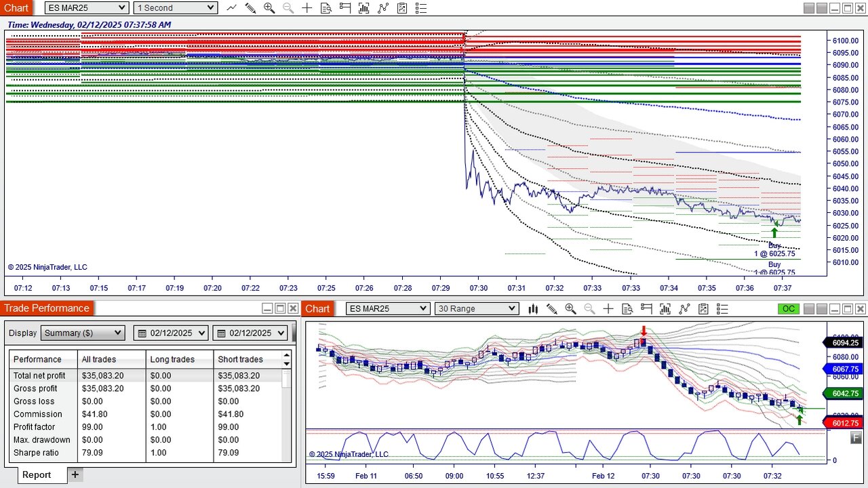The width and height of the screenshot is (868, 488).
Task: Open 1 Second interval dropdown
Action: (x=175, y=8)
